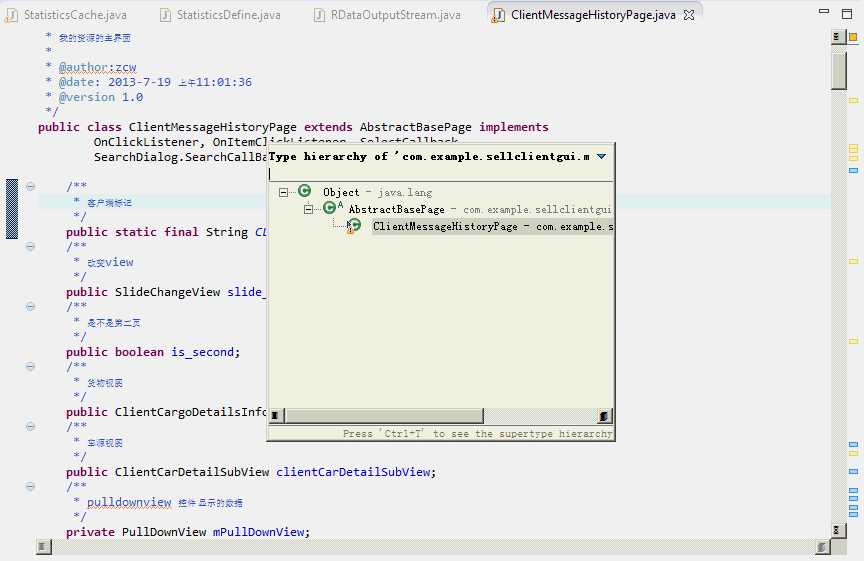864x561 pixels.
Task: Click hierarchy popup scroll-left arrow
Action: click(x=276, y=416)
